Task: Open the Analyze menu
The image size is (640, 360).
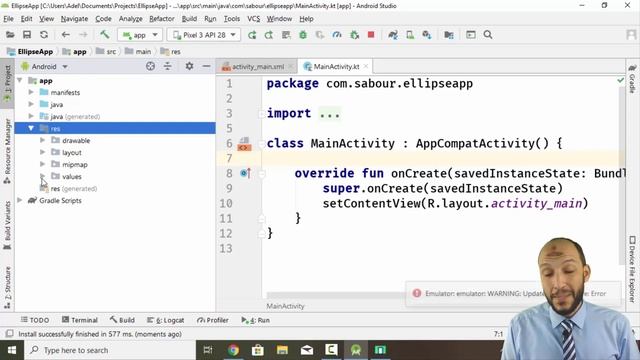Action: pos(131,19)
